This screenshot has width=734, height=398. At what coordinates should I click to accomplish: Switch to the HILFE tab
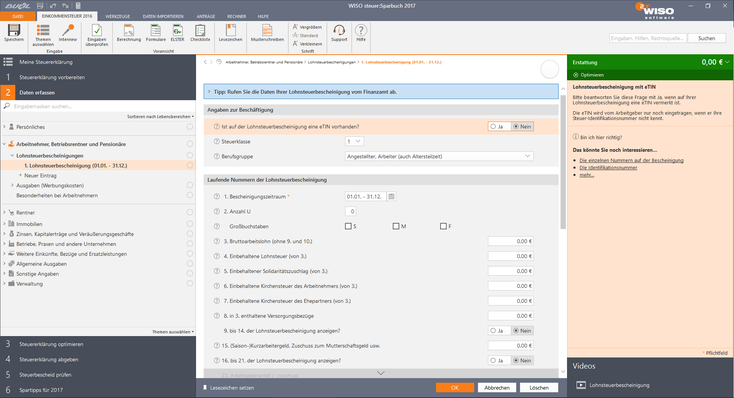pyautogui.click(x=263, y=16)
